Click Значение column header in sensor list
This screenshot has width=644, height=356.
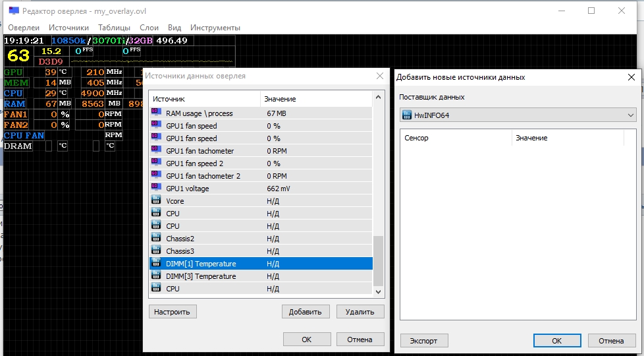tap(568, 138)
